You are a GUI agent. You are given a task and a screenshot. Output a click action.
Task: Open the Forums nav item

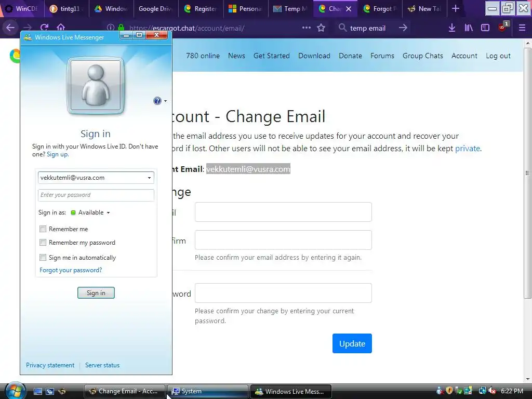tap(382, 56)
